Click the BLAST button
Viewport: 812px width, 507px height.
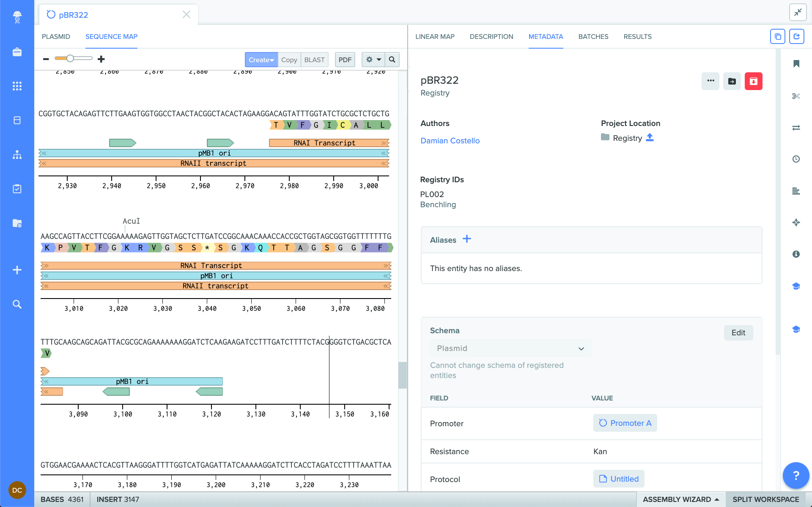[314, 60]
